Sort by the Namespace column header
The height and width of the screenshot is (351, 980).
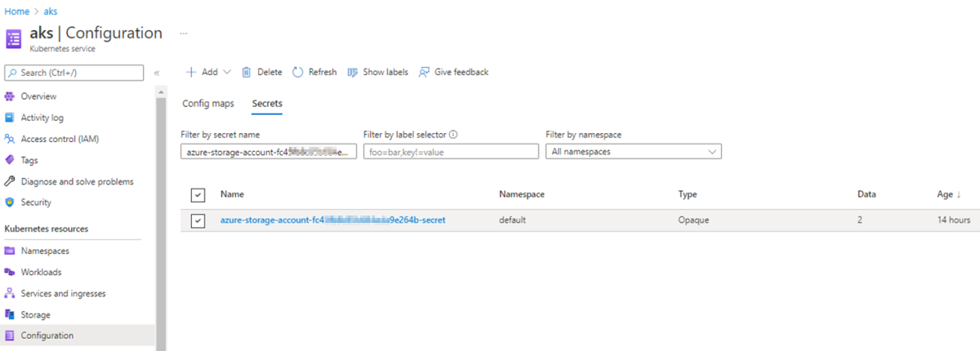point(522,194)
